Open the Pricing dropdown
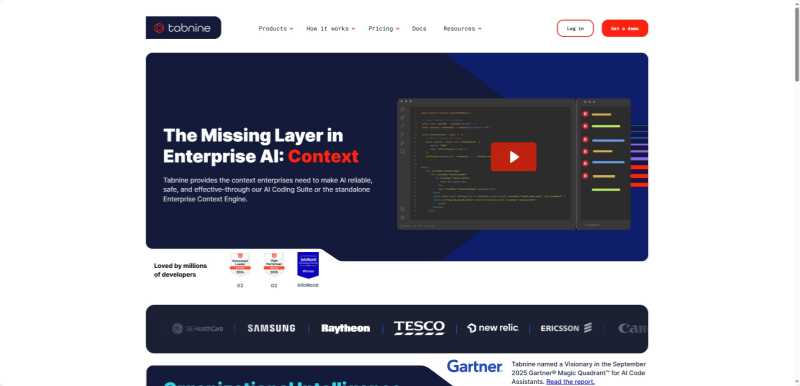 (384, 29)
